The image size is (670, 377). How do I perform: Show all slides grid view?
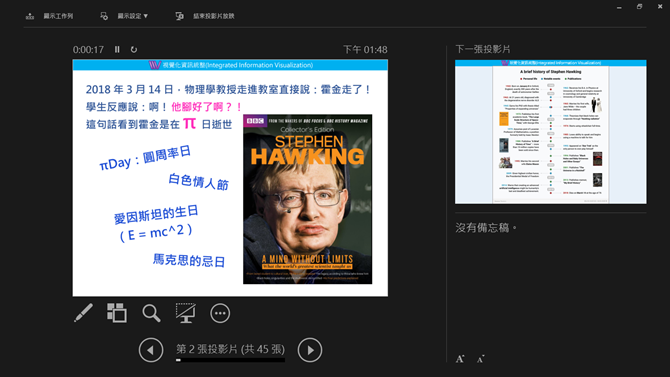(117, 313)
